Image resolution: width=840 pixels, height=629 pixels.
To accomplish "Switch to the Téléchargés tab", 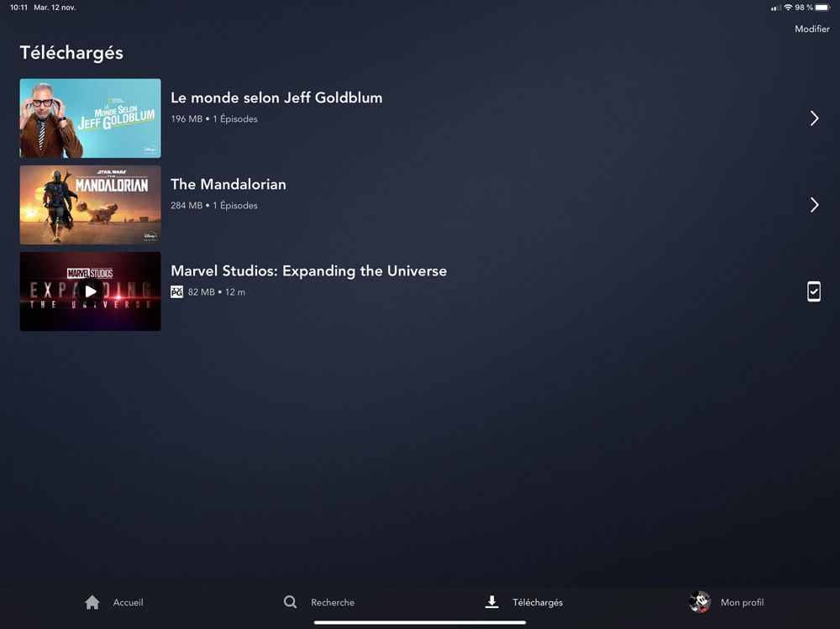I will [x=524, y=602].
